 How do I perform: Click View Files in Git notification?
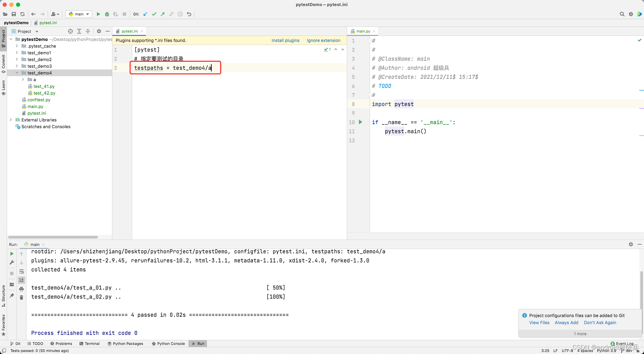[539, 323]
